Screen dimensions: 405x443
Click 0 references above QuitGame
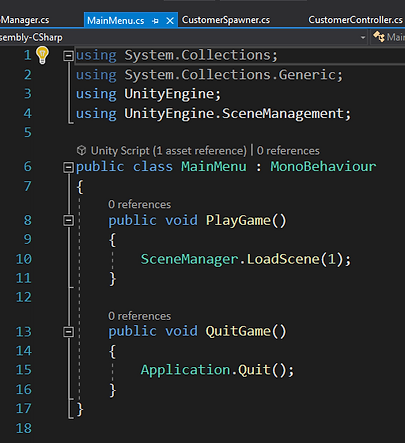pyautogui.click(x=139, y=316)
